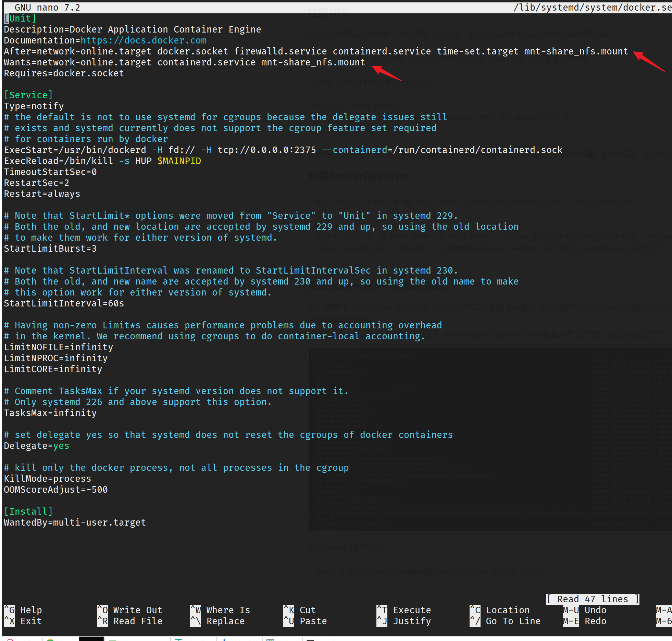
Task: Click the ^K Cut shortcut
Action: tap(300, 610)
